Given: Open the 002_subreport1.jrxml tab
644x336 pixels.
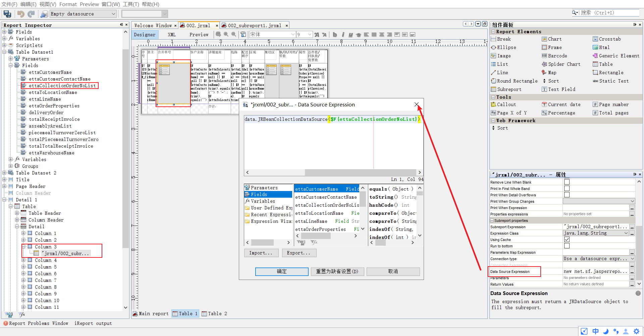Looking at the screenshot, I should click(x=255, y=26).
